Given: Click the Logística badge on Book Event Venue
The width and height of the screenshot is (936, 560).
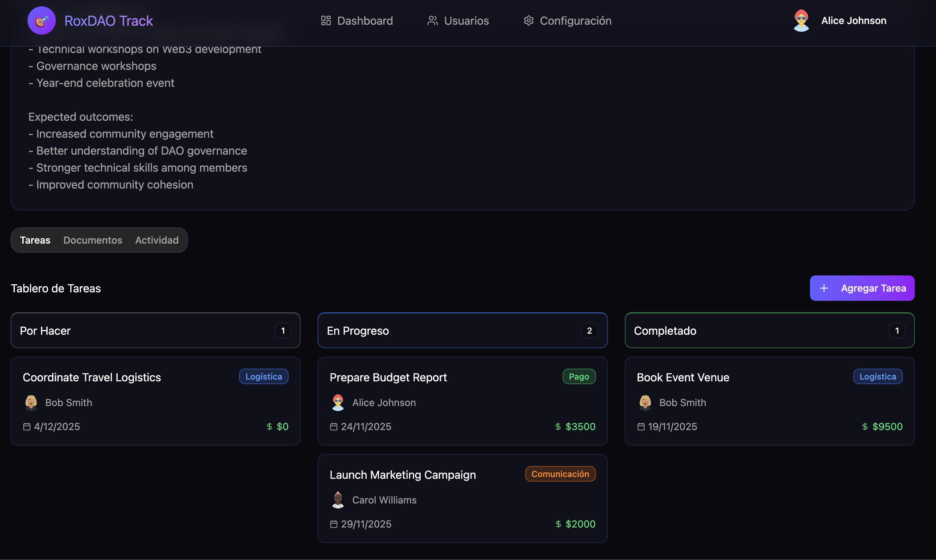Looking at the screenshot, I should [x=877, y=376].
